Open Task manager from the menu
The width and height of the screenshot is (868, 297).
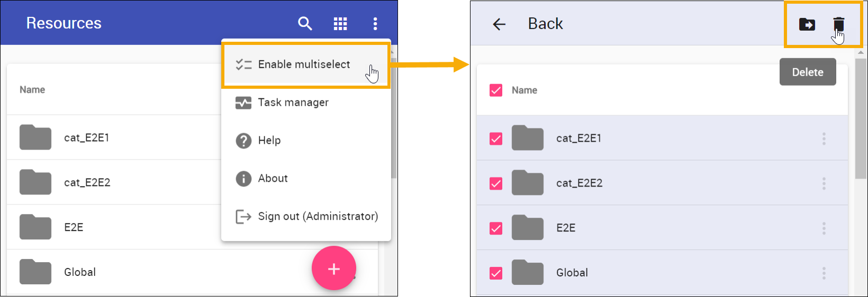[x=293, y=103]
